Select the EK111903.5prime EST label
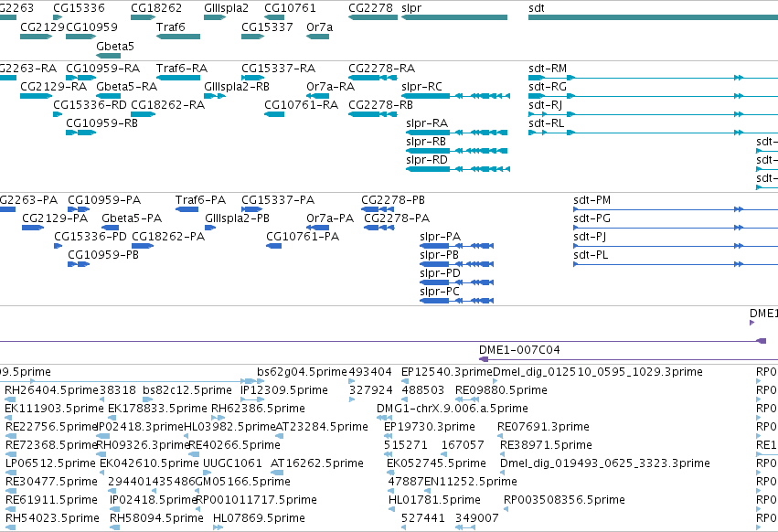The height and width of the screenshot is (532, 778). click(x=54, y=409)
